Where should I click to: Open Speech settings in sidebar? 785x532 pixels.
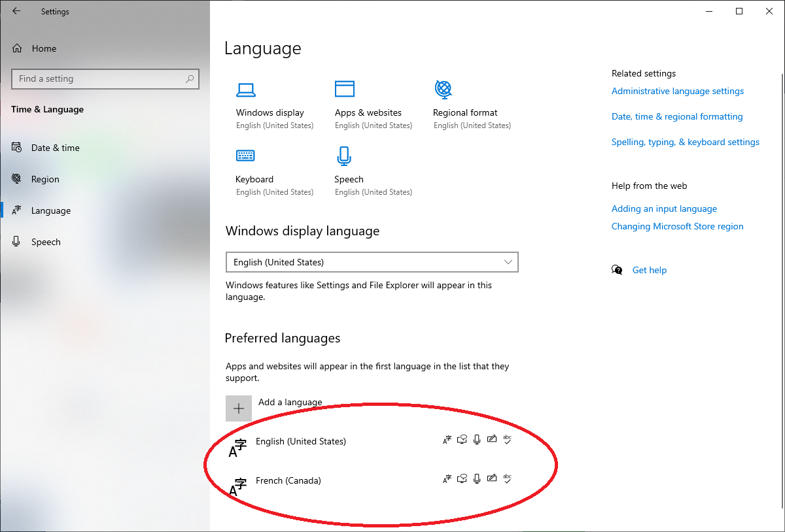click(x=46, y=242)
